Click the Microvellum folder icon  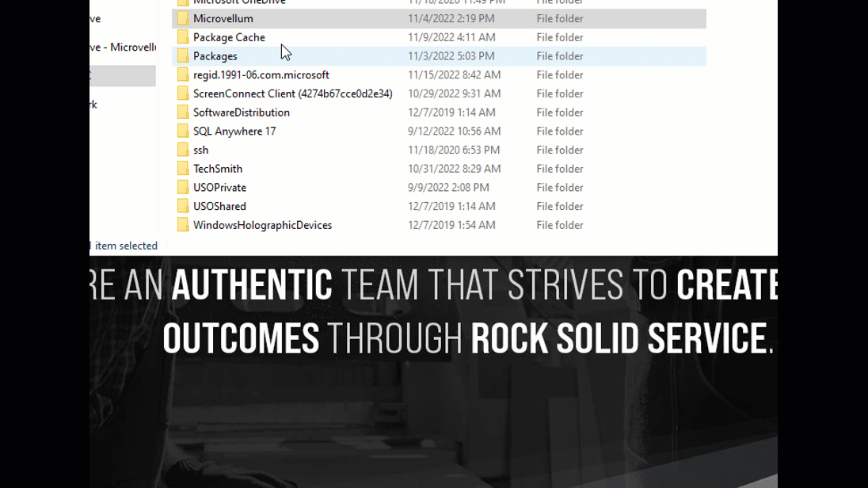pos(183,18)
